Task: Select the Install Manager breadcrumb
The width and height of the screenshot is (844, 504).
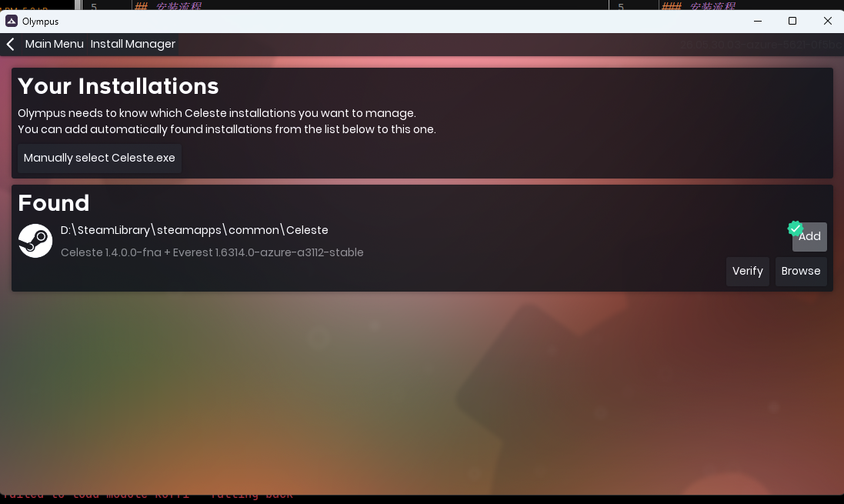Action: [133, 44]
